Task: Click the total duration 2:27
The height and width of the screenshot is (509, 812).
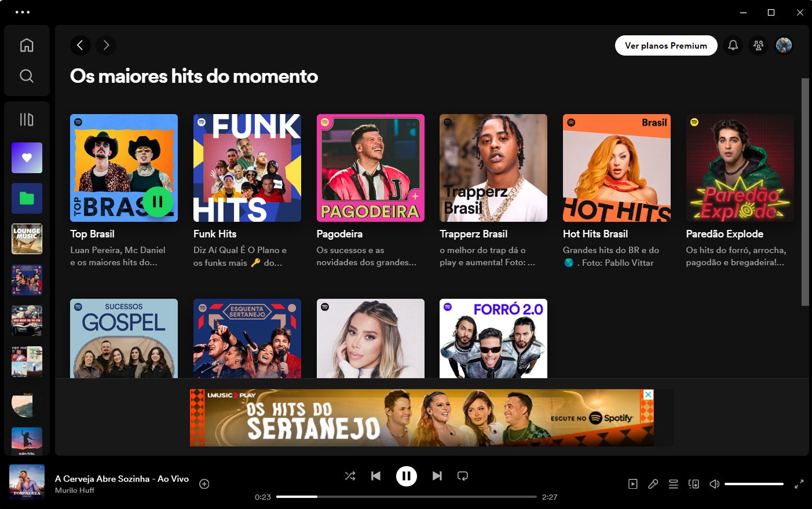Action: [550, 497]
